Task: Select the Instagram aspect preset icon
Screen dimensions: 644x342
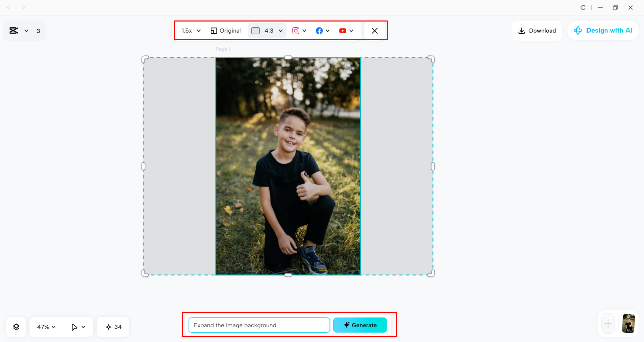Action: 296,31
